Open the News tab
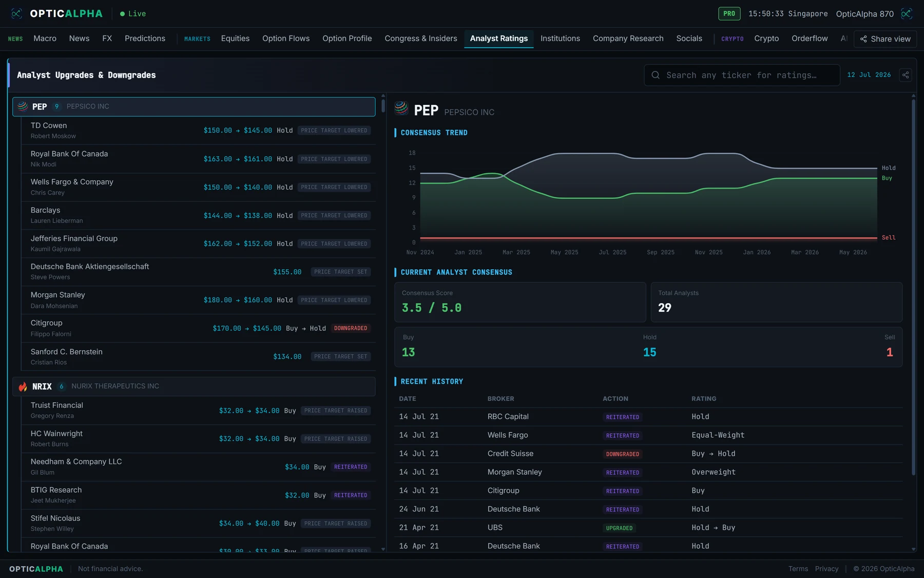This screenshot has height=578, width=924. click(x=79, y=39)
